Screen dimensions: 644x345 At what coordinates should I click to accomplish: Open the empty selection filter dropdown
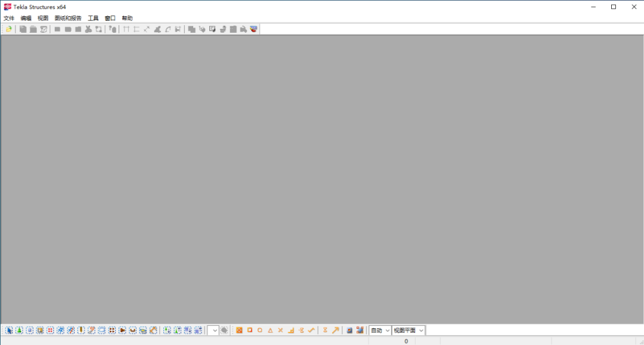tap(213, 330)
